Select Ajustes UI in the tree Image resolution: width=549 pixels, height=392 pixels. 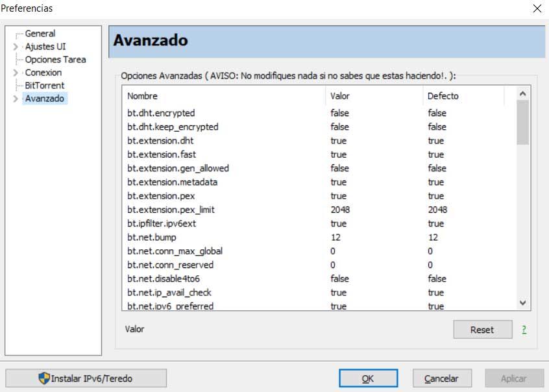click(45, 47)
